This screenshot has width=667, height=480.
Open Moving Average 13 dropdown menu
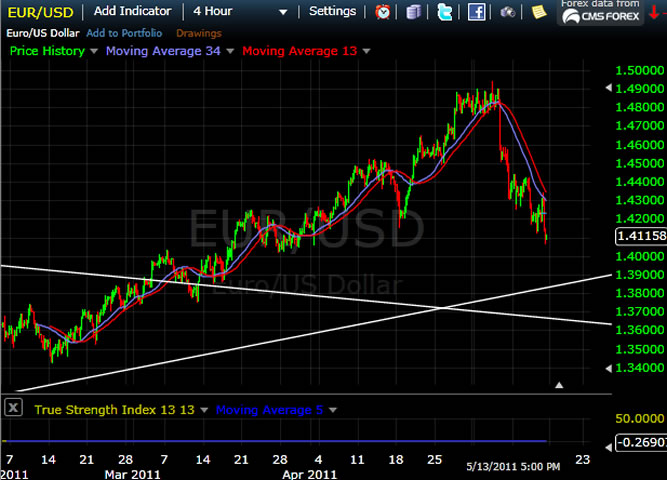[366, 51]
